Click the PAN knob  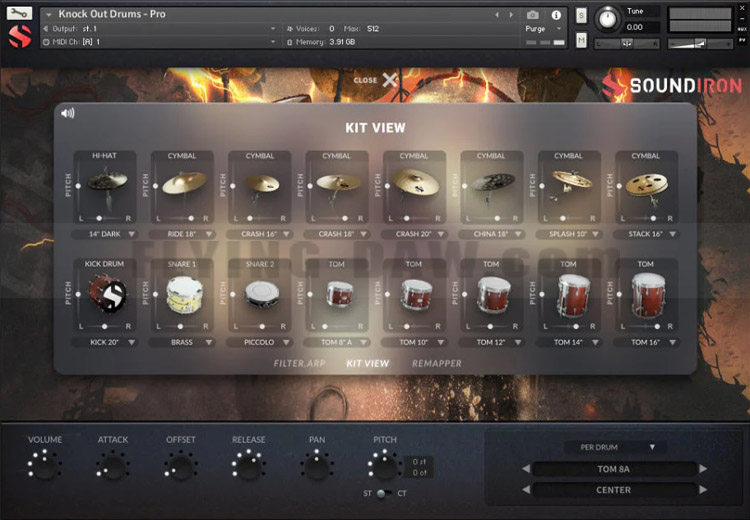317,467
